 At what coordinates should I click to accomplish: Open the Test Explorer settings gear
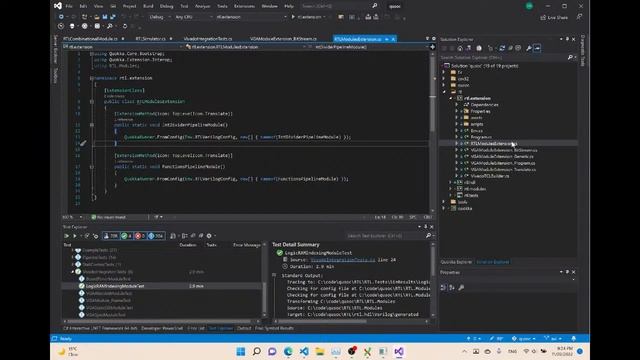tap(209, 236)
